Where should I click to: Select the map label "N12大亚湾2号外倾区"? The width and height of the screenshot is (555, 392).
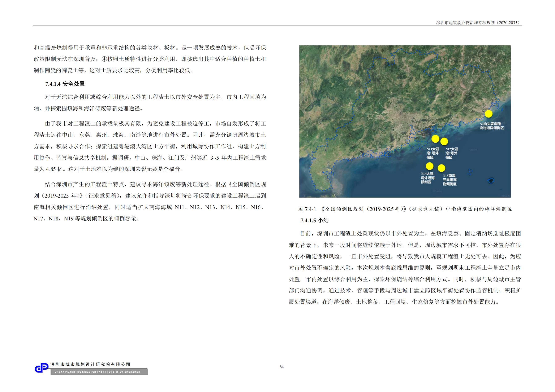(452, 153)
